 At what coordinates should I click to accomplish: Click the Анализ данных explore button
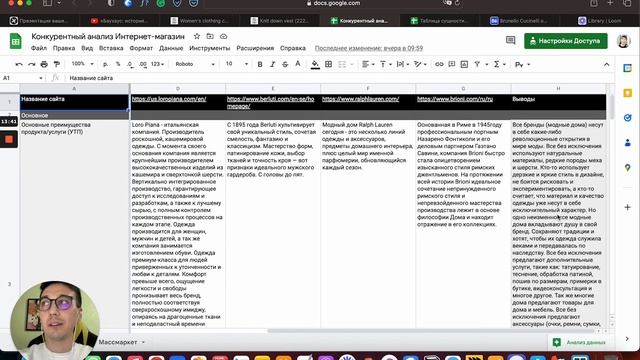pyautogui.click(x=580, y=342)
